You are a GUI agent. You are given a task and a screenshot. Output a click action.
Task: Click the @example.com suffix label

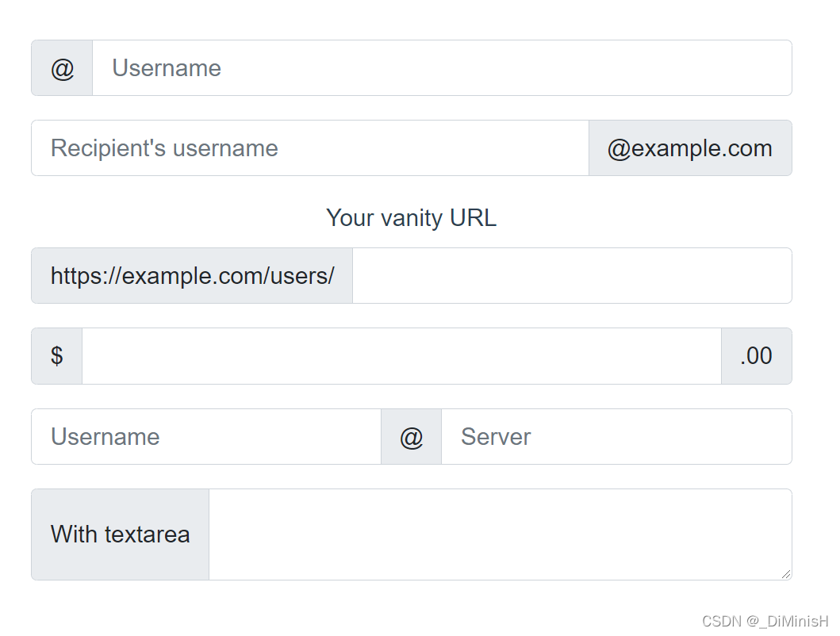pos(689,148)
